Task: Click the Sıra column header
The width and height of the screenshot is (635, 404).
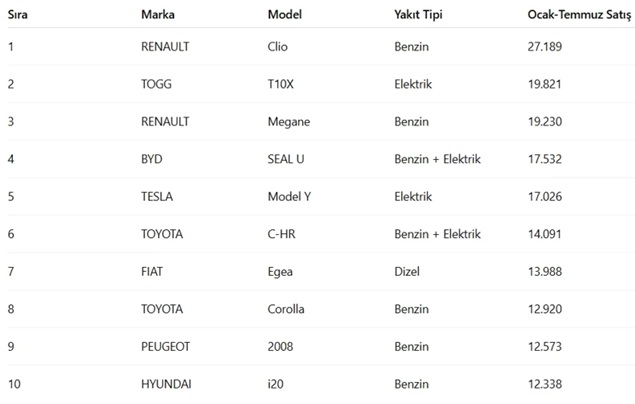Action: (x=17, y=15)
